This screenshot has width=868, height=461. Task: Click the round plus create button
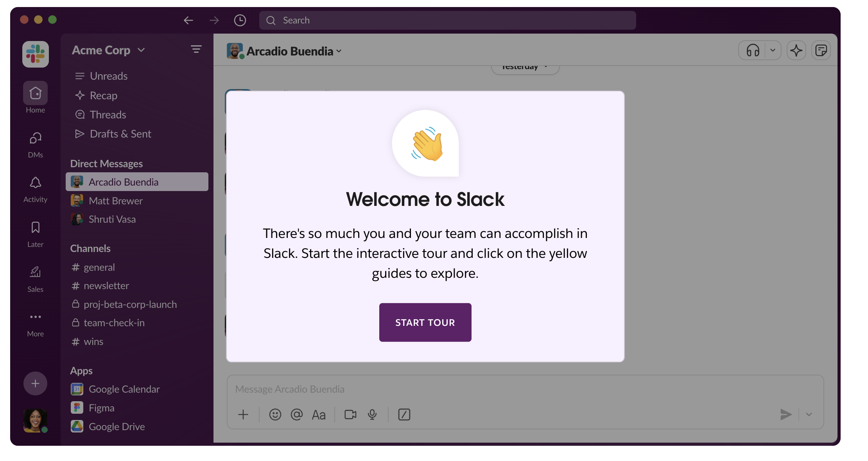pyautogui.click(x=36, y=383)
